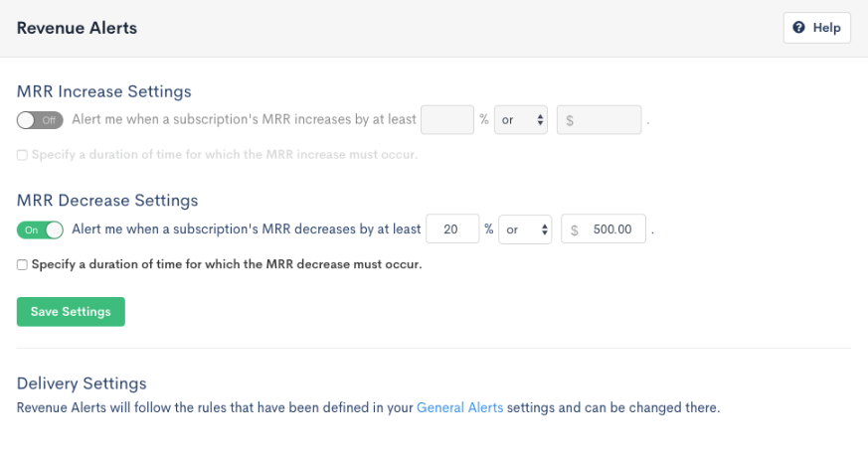This screenshot has width=868, height=454.
Task: Check the MRR increase duration checkbox
Action: coord(22,155)
